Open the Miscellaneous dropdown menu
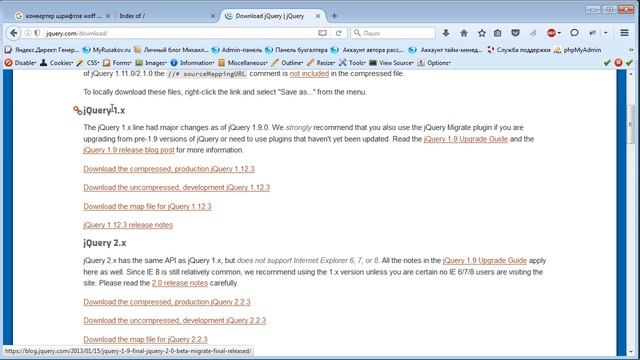The image size is (640, 360). [243, 63]
